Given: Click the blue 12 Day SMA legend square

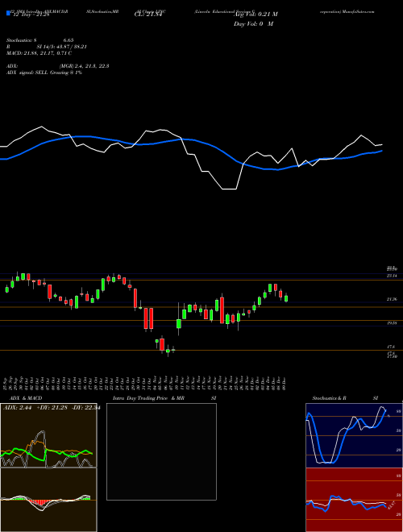Looking at the screenshot, I should 8,13.
